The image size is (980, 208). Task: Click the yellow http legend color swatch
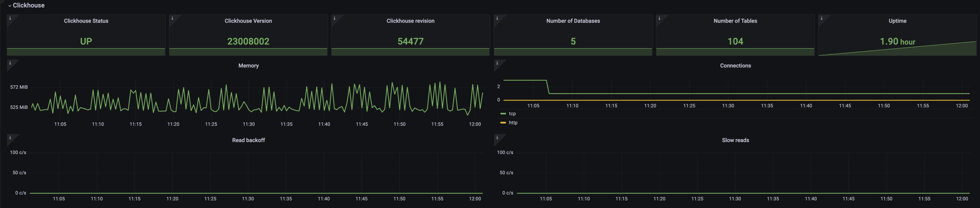(503, 123)
